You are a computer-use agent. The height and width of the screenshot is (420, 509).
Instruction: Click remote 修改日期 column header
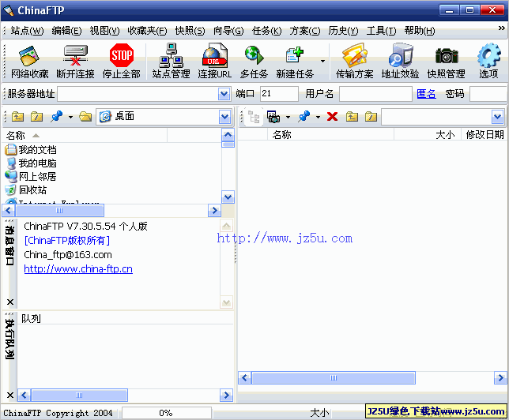(484, 134)
